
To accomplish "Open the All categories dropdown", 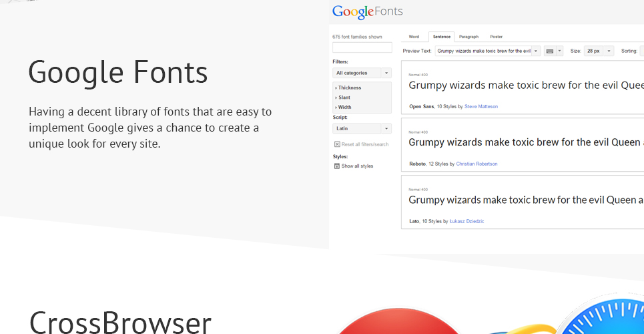I will [362, 73].
